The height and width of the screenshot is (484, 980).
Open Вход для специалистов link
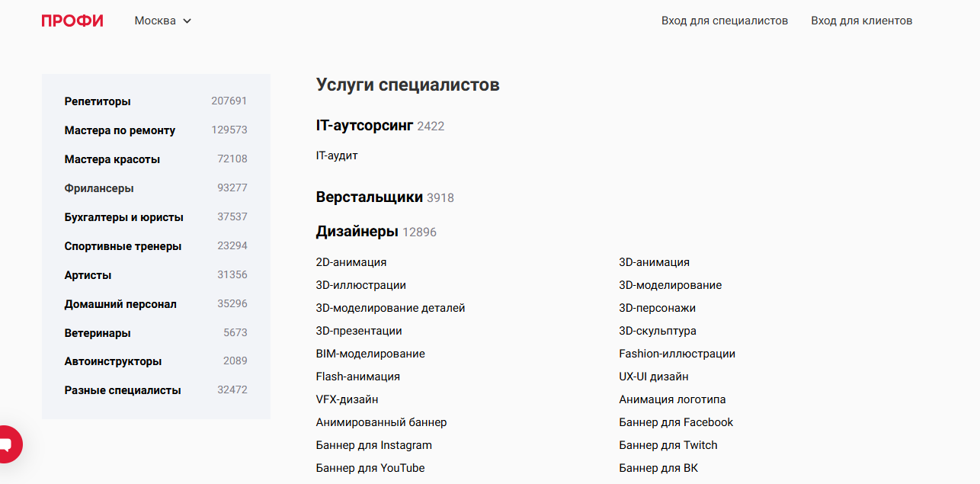coord(724,21)
